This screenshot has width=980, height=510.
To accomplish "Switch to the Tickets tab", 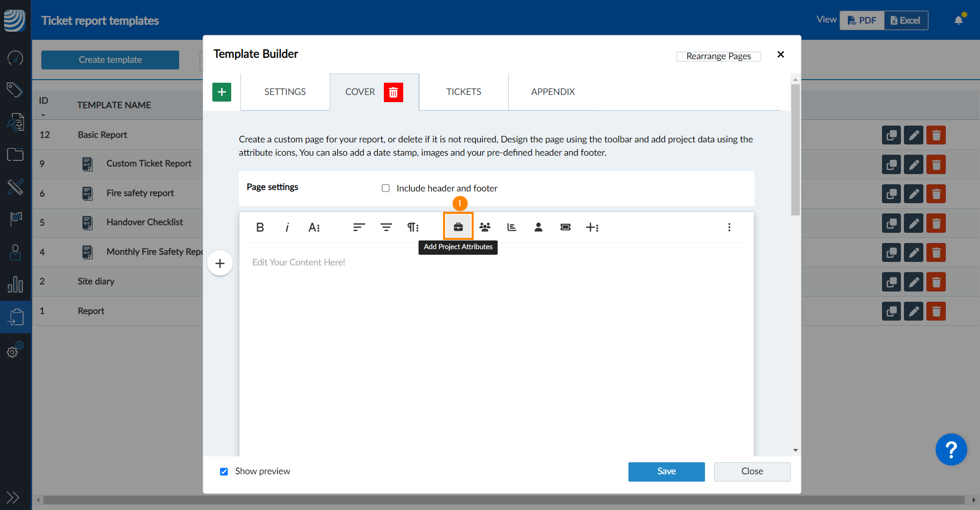I will (463, 92).
